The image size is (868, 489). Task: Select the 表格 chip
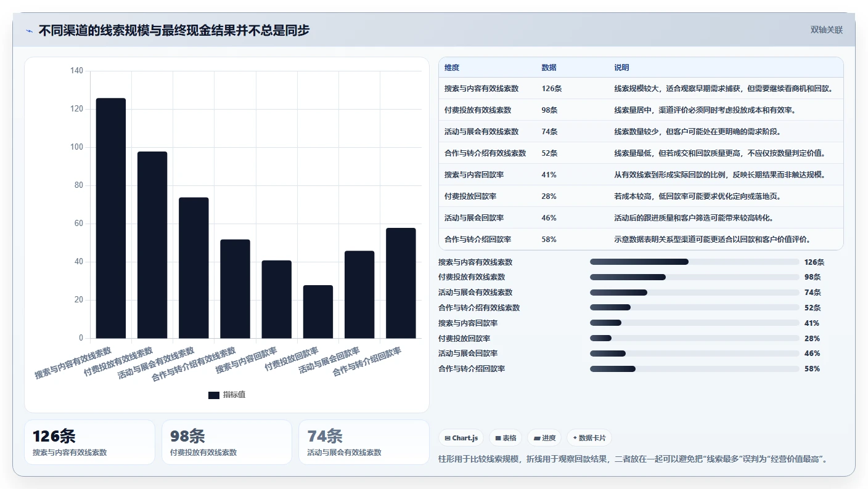(506, 438)
